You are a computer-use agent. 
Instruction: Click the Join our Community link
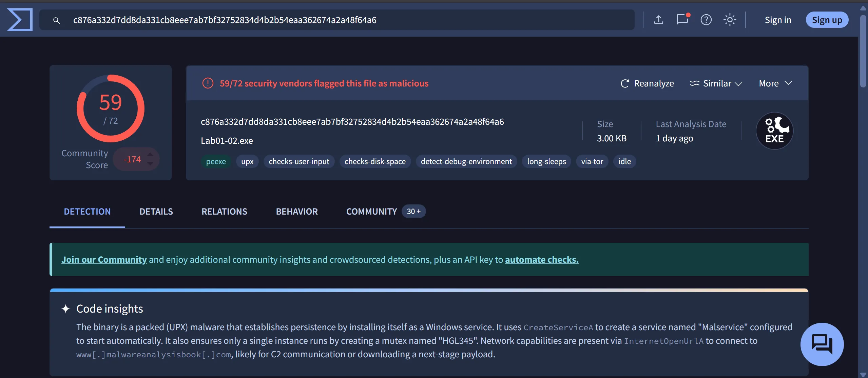(104, 260)
